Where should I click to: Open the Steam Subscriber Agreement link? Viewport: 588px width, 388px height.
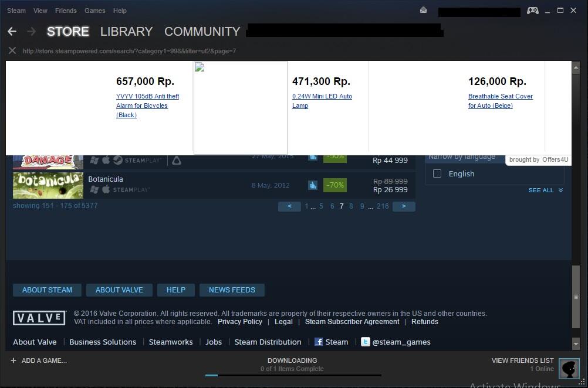(x=352, y=322)
